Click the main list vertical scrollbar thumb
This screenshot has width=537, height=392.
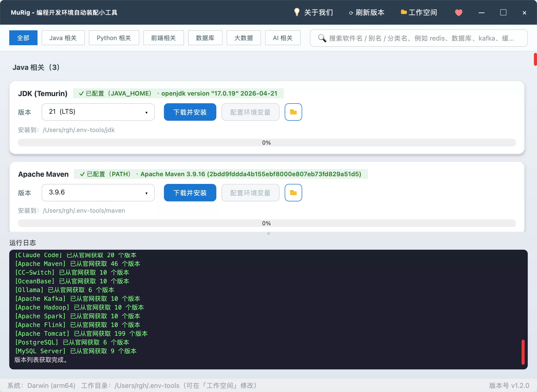535,59
